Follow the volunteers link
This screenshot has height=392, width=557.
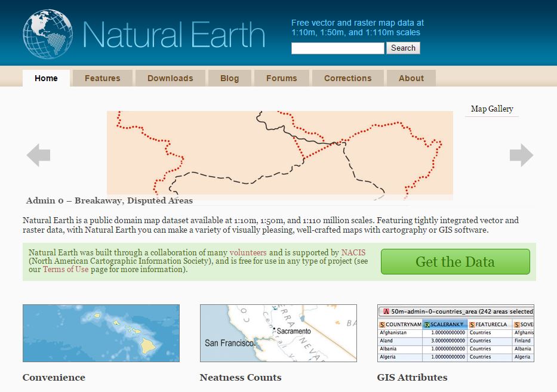pos(248,252)
